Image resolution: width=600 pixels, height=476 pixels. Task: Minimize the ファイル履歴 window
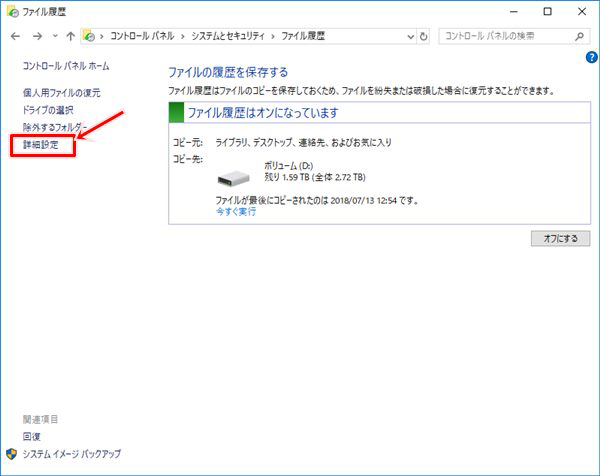(x=514, y=12)
